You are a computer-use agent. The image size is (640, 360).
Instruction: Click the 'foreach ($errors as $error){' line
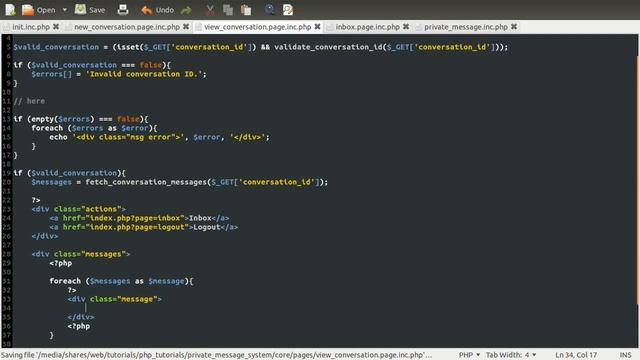coord(94,128)
